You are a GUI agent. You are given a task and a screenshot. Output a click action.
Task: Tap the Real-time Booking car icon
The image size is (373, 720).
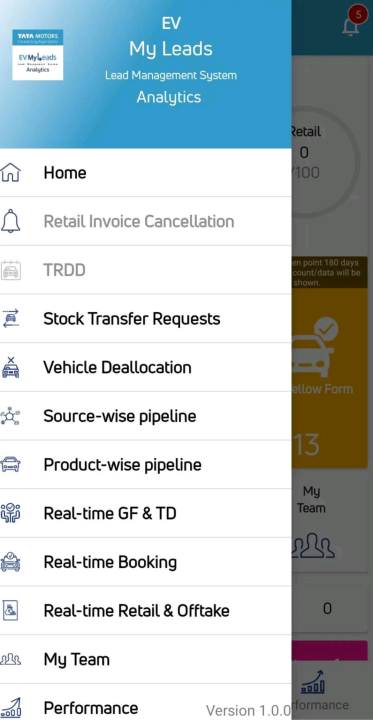(11, 562)
